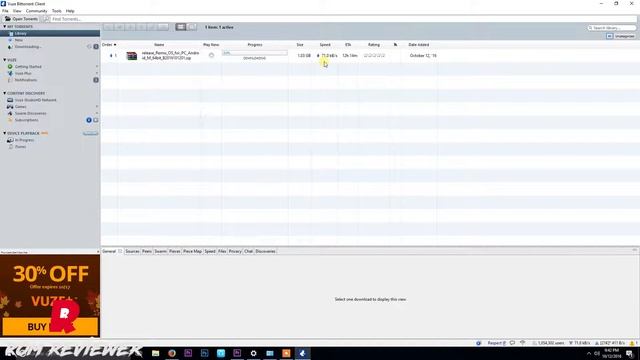
Task: Sort by the Size column header
Action: [x=300, y=44]
